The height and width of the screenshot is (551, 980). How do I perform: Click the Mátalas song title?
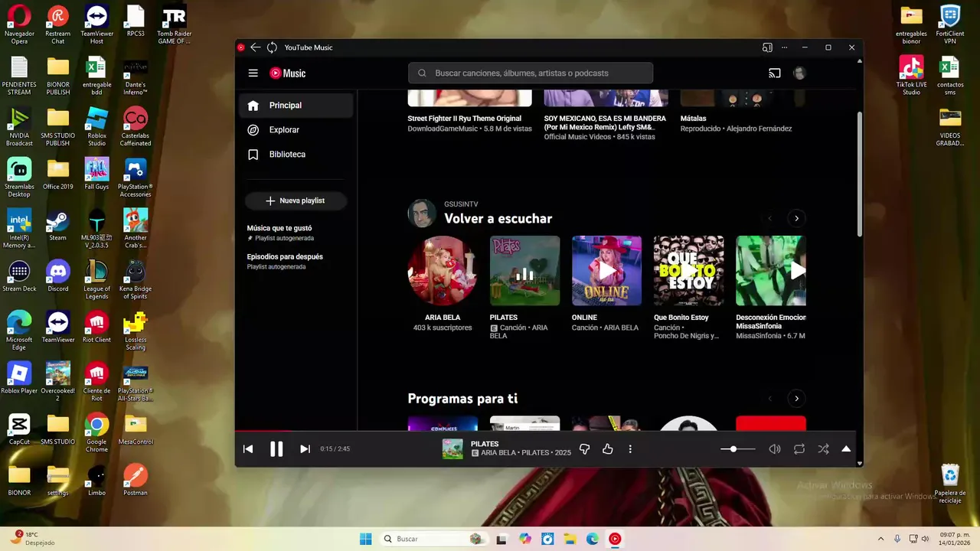pyautogui.click(x=693, y=119)
